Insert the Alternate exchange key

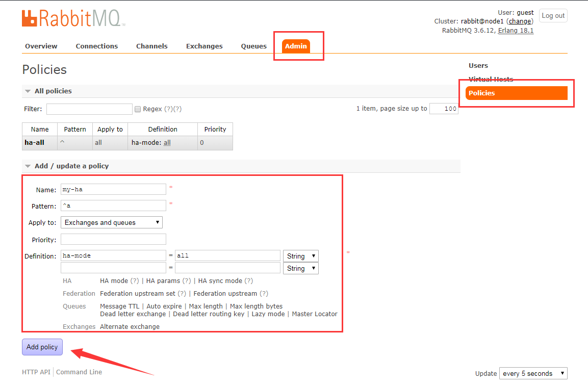(130, 326)
